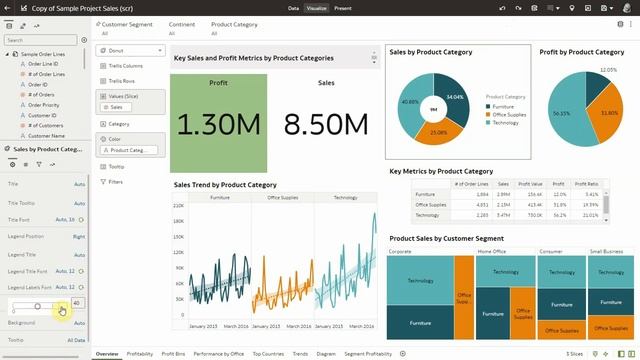
Task: Open the Analytics pane icon
Action: click(36, 26)
